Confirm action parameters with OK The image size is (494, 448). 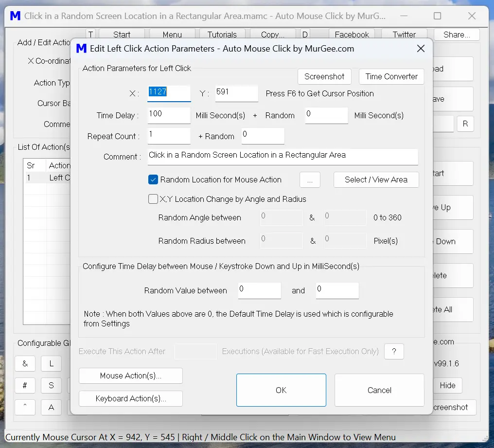coord(281,390)
